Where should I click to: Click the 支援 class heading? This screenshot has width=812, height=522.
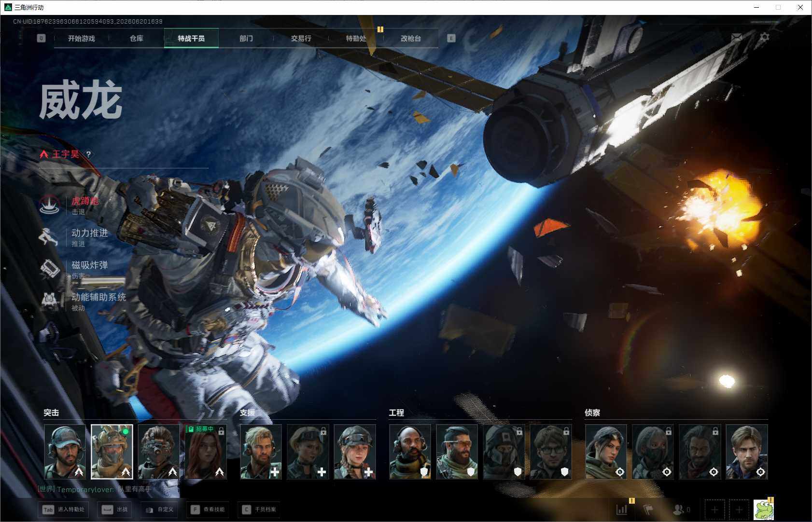pos(247,413)
